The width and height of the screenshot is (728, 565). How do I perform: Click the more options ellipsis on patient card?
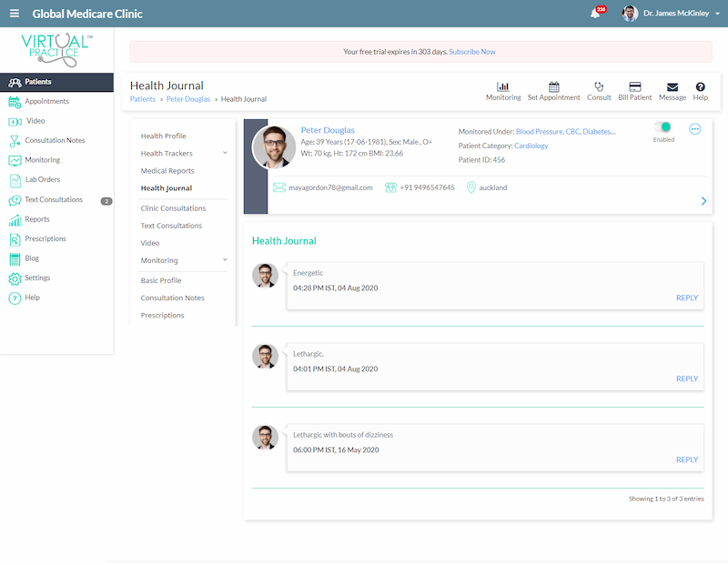695,129
